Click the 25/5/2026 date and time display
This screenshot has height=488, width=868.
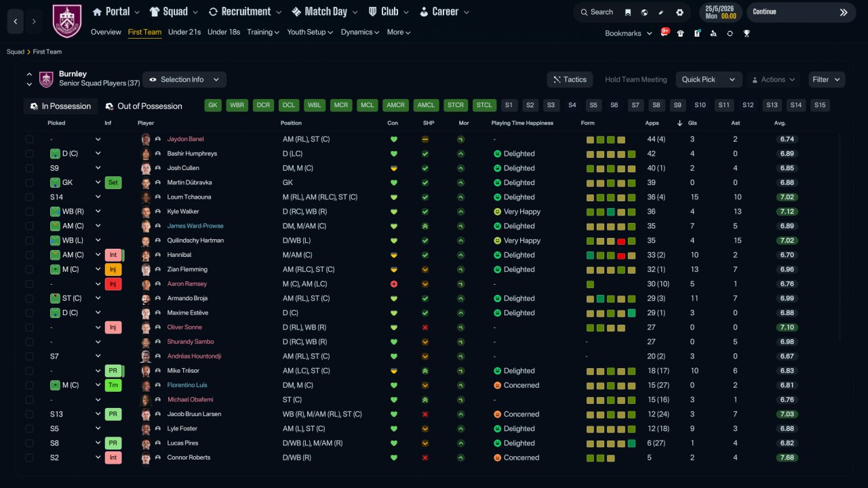(x=720, y=12)
